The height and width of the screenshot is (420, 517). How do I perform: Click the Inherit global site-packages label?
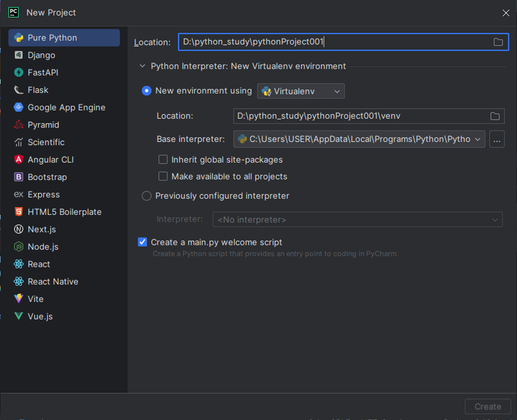click(x=227, y=160)
